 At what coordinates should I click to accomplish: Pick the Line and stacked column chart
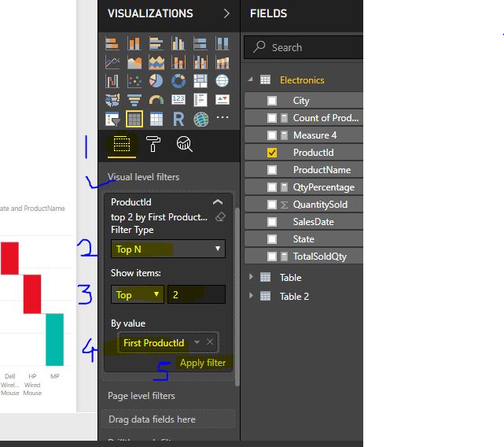click(178, 62)
